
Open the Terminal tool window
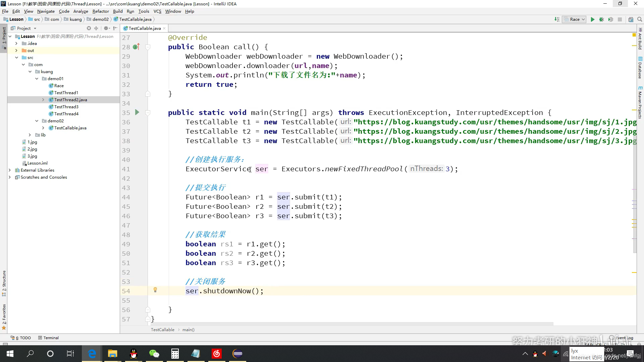tap(48, 338)
